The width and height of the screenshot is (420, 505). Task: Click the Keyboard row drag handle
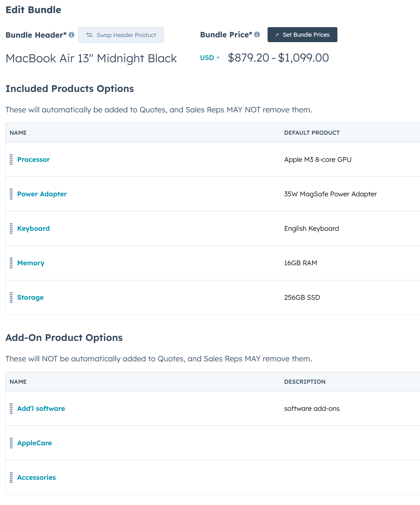click(x=11, y=229)
